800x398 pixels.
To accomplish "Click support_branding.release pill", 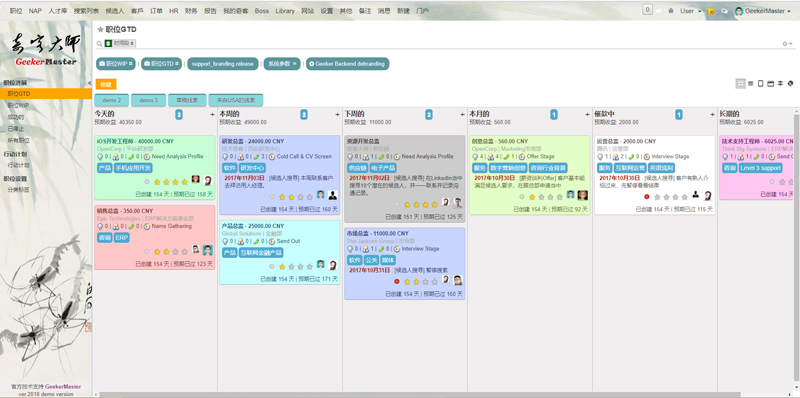I will click(222, 64).
